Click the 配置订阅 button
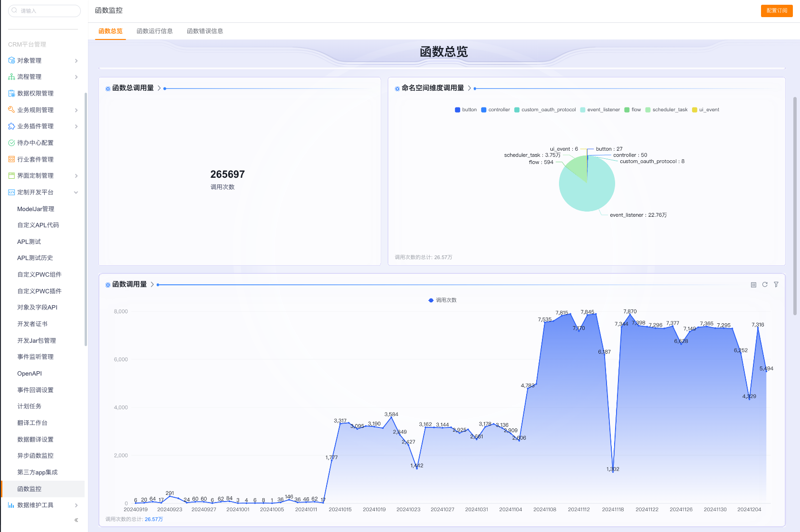Image resolution: width=800 pixels, height=532 pixels. pos(776,10)
